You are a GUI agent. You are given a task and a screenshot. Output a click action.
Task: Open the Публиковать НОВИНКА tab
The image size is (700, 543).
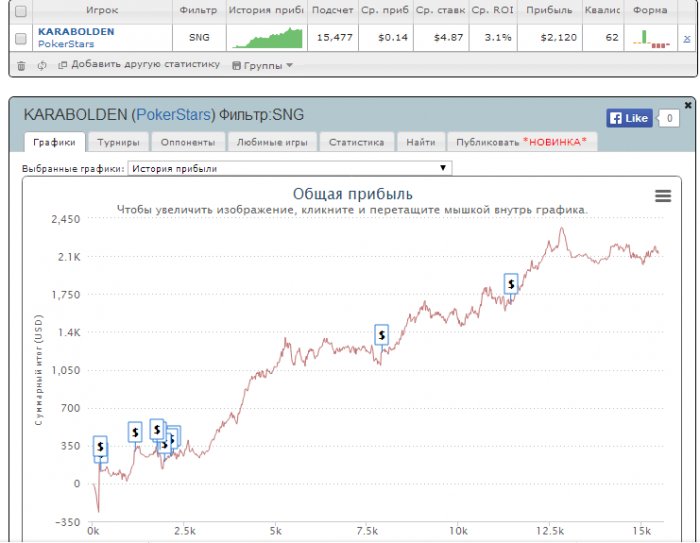coord(521,142)
